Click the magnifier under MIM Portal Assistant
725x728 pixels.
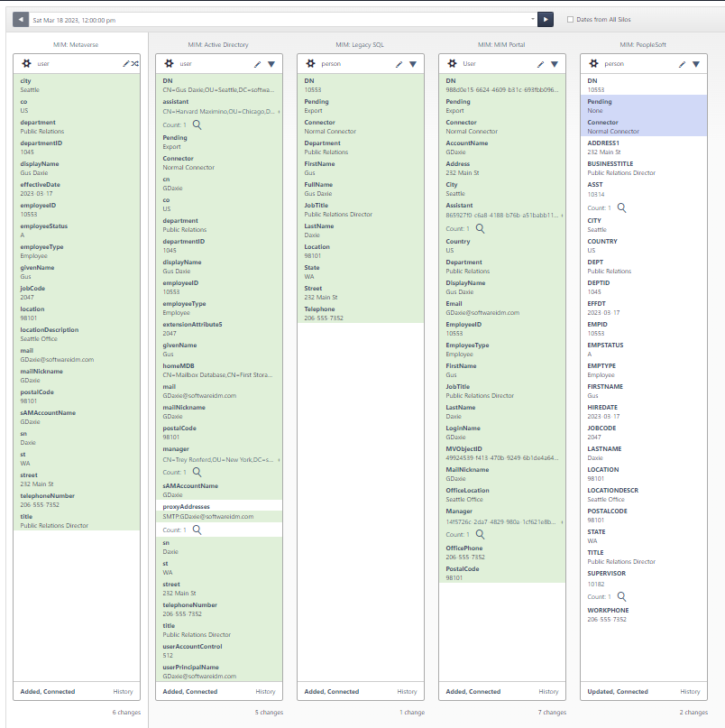481,228
